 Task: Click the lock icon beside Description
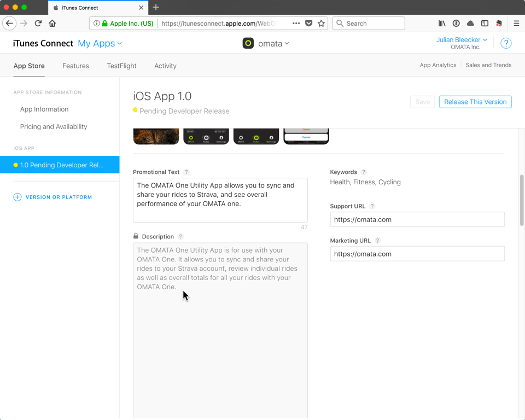point(136,236)
